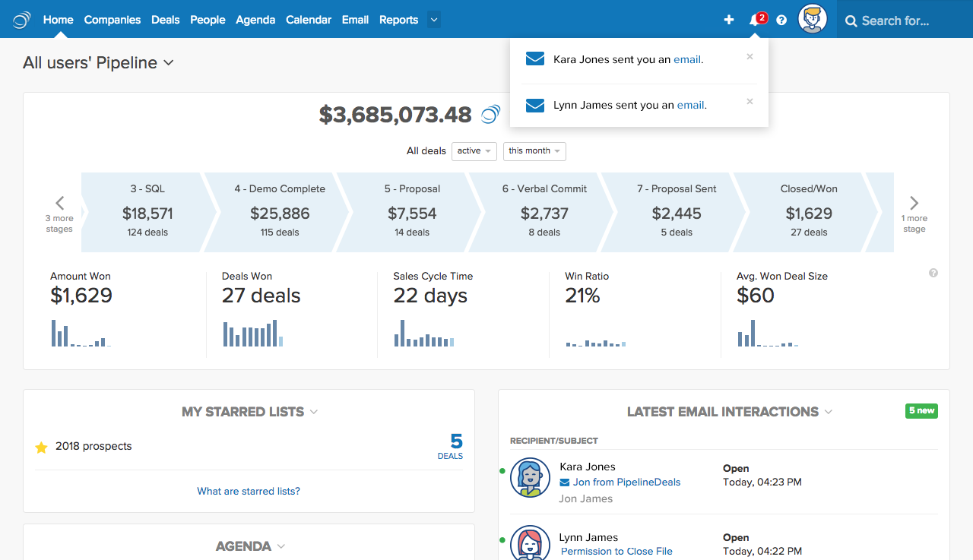The width and height of the screenshot is (973, 560).
Task: Click the yellow star beside 2018 prospects
Action: click(41, 448)
